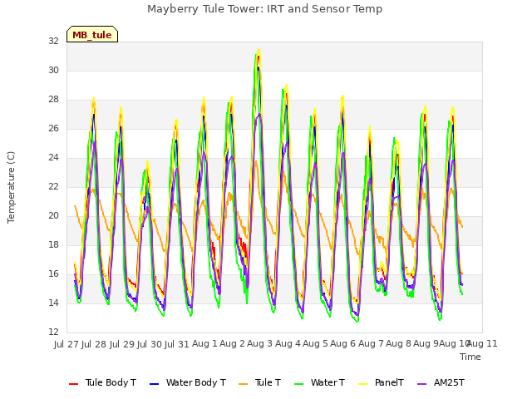The height and width of the screenshot is (399, 532).
Task: Click the y-axis tick value 16
Action: [53, 273]
